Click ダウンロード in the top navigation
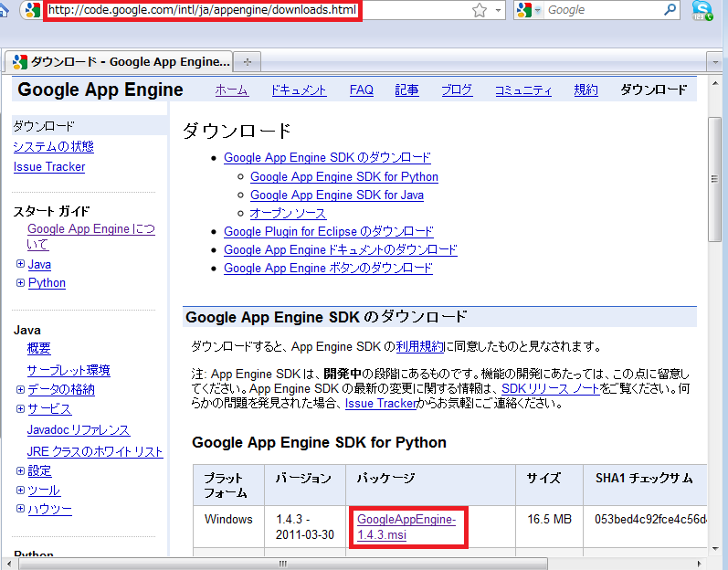This screenshot has width=728, height=570. [653, 90]
